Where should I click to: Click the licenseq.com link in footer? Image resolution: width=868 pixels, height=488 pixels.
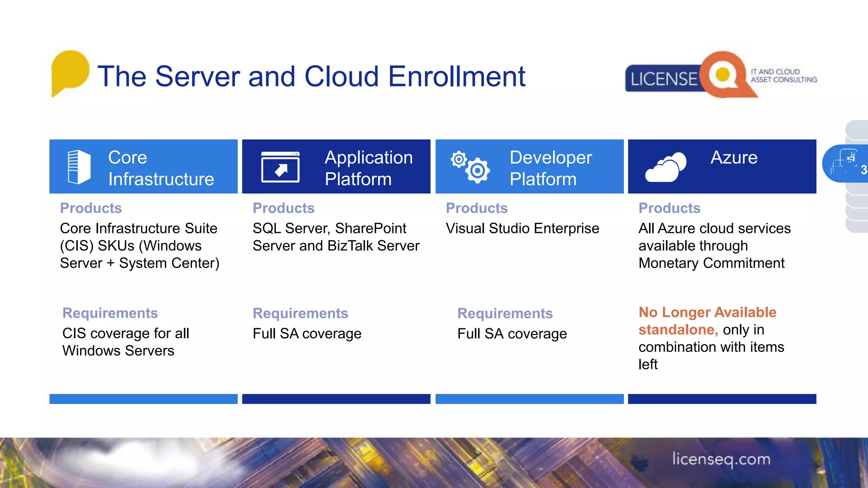[x=721, y=459]
